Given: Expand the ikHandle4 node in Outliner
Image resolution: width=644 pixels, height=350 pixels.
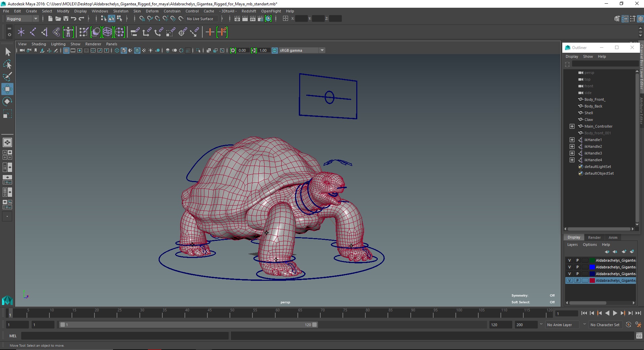Looking at the screenshot, I should tap(572, 160).
